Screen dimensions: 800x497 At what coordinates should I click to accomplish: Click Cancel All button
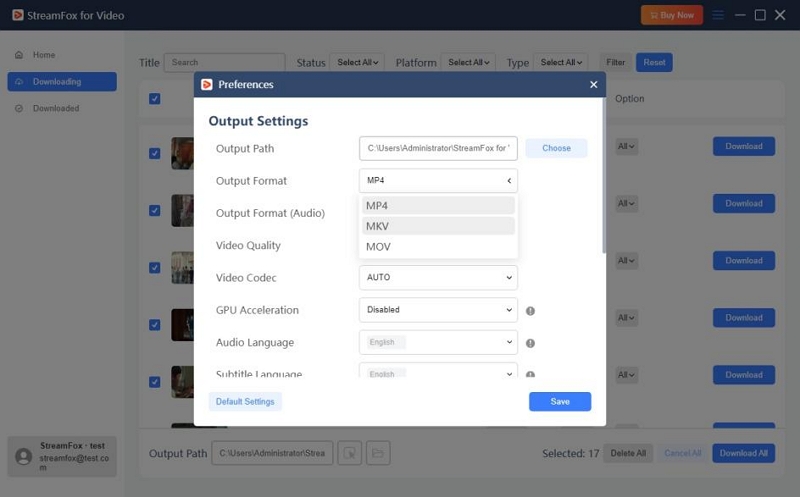pos(682,453)
